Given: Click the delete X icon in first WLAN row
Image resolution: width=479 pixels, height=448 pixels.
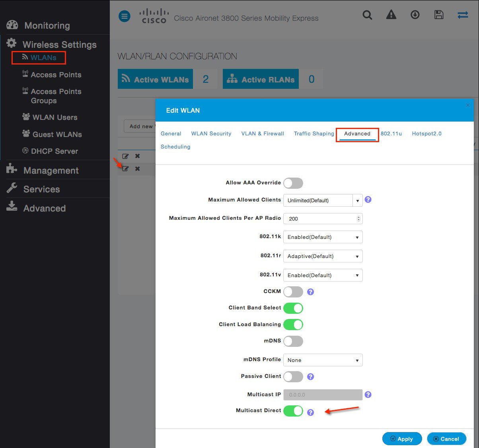Looking at the screenshot, I should [x=137, y=156].
